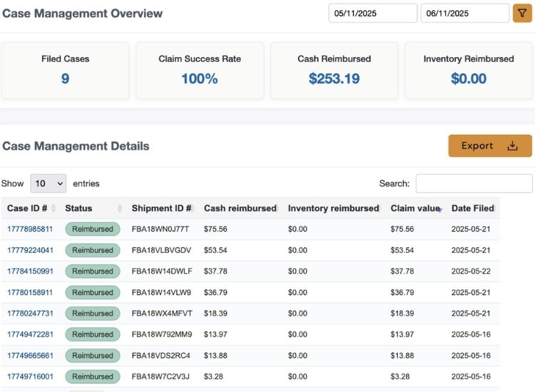
Task: Sort by Shipment ID # column
Action: click(163, 208)
